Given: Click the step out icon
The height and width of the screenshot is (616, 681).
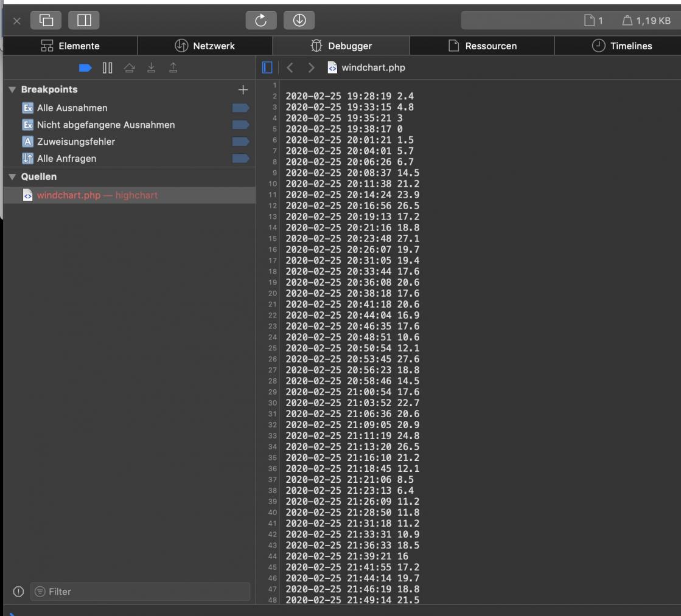Looking at the screenshot, I should click(x=173, y=68).
